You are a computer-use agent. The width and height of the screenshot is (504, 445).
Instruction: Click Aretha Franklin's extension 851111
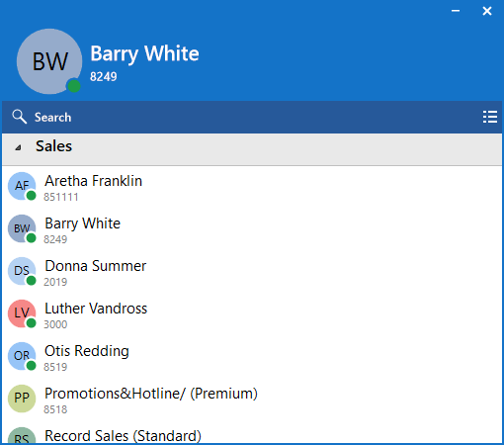pyautogui.click(x=61, y=197)
